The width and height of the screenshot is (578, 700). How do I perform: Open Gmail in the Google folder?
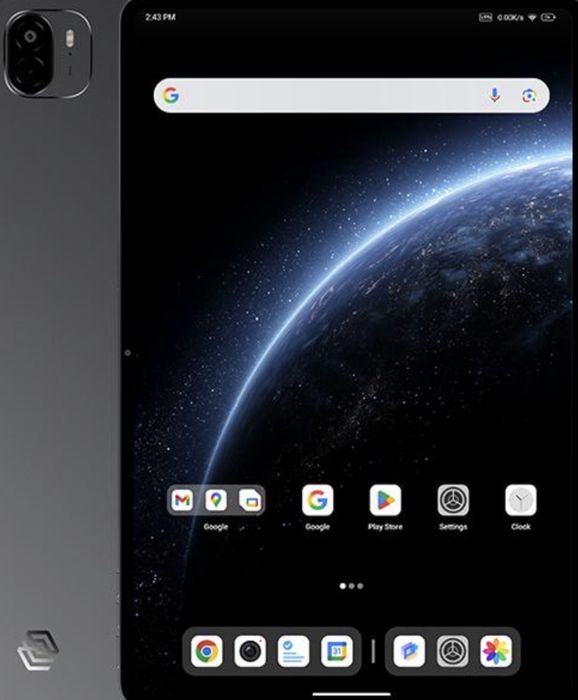pyautogui.click(x=182, y=500)
